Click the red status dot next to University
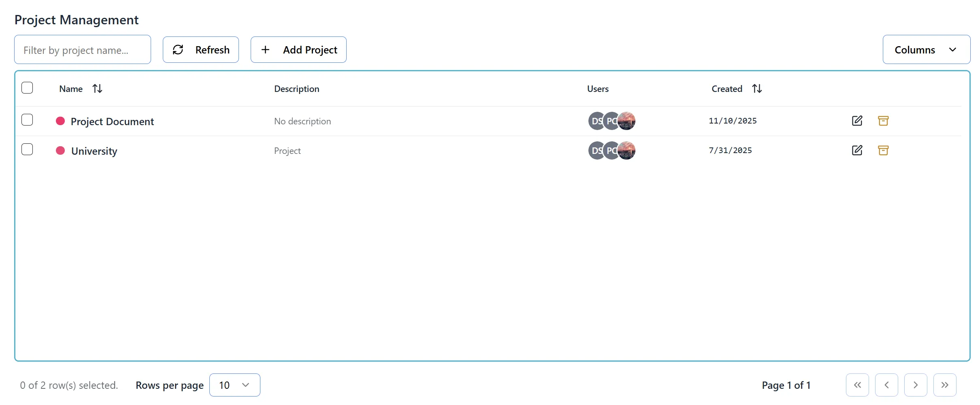The image size is (980, 405). click(61, 150)
